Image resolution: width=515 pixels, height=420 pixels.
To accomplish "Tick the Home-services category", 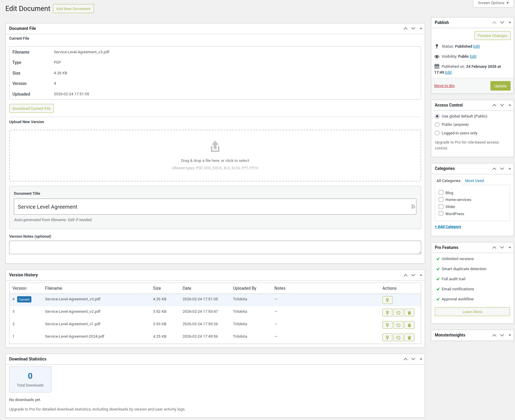I will point(441,199).
